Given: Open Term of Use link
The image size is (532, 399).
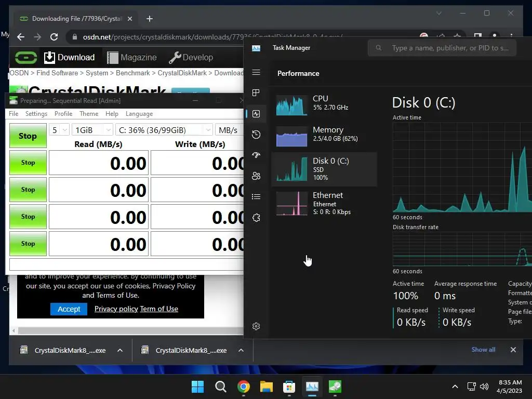Looking at the screenshot, I should tap(159, 309).
